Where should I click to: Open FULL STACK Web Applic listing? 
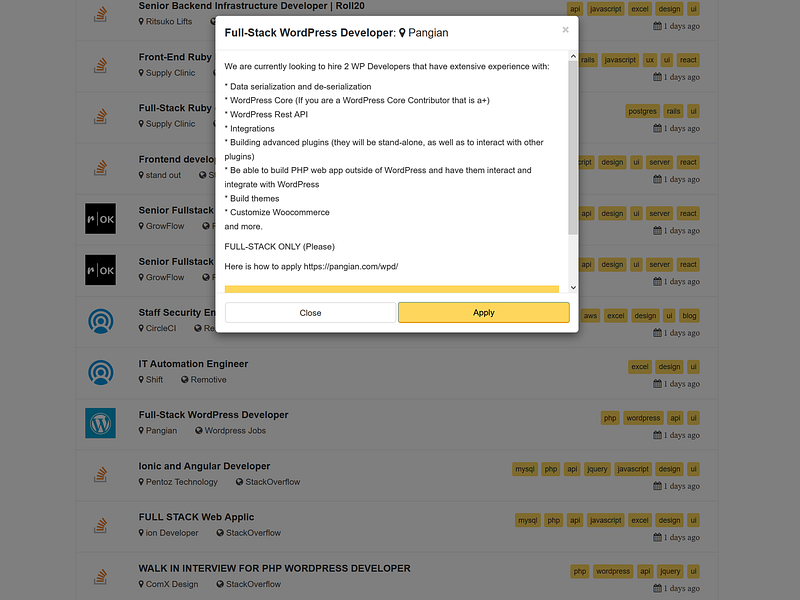pos(196,517)
